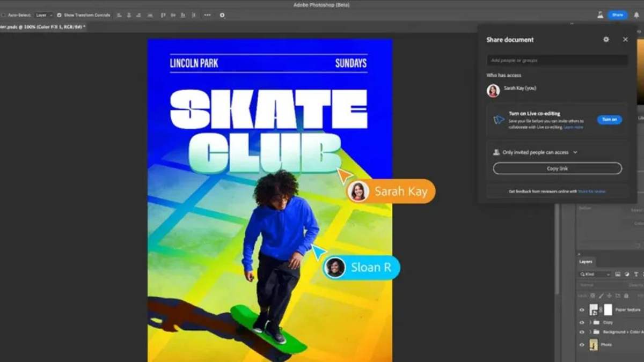
Task: Close the Share document panel
Action: (625, 39)
